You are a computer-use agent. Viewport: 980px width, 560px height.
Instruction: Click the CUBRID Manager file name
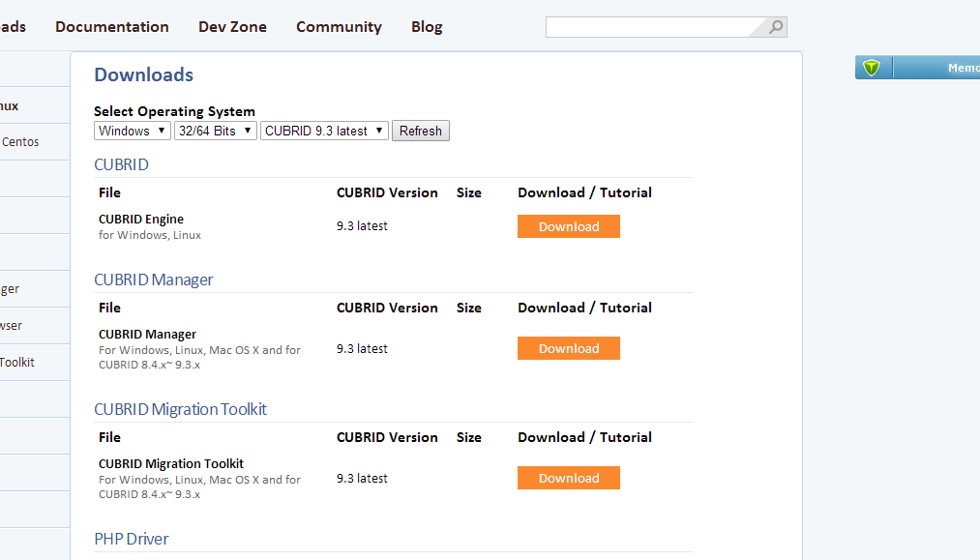coord(147,335)
